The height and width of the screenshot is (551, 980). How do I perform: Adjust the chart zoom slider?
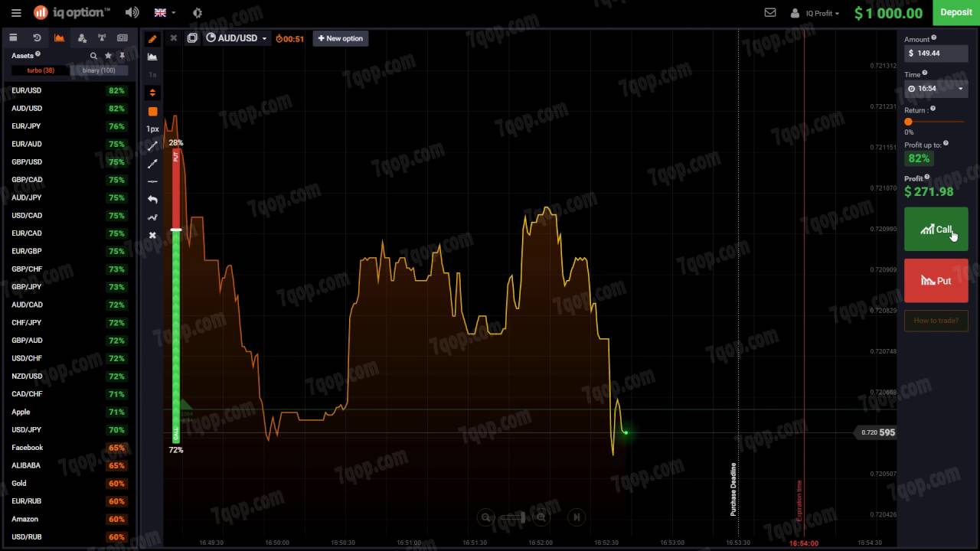pyautogui.click(x=513, y=517)
